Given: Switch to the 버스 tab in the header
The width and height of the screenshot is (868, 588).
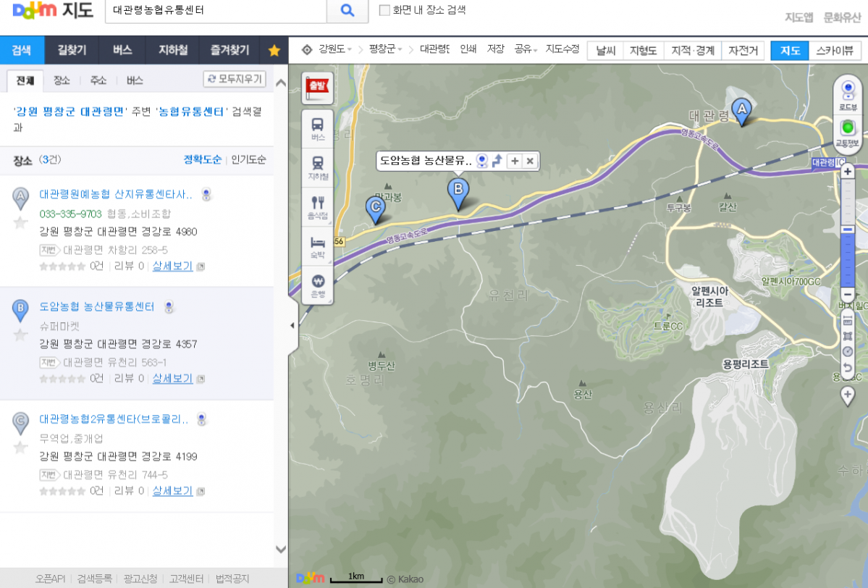Looking at the screenshot, I should coord(122,51).
